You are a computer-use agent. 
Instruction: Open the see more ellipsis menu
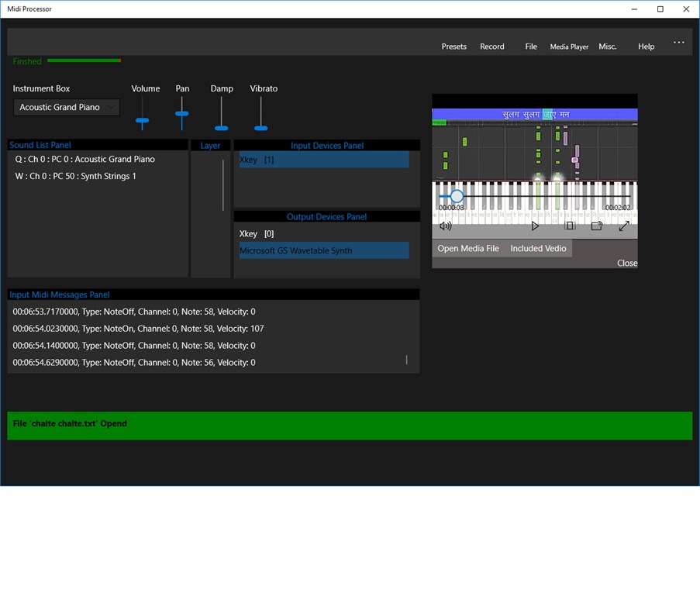678,42
